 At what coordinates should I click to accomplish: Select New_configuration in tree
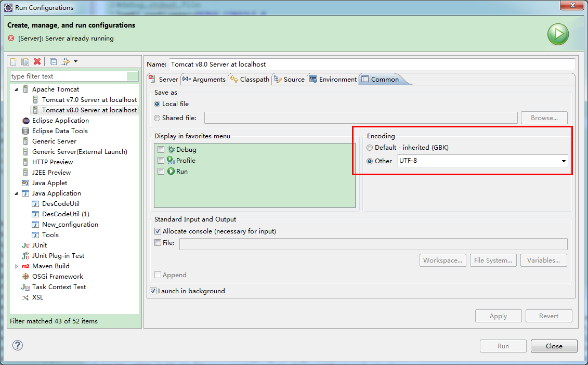point(70,225)
